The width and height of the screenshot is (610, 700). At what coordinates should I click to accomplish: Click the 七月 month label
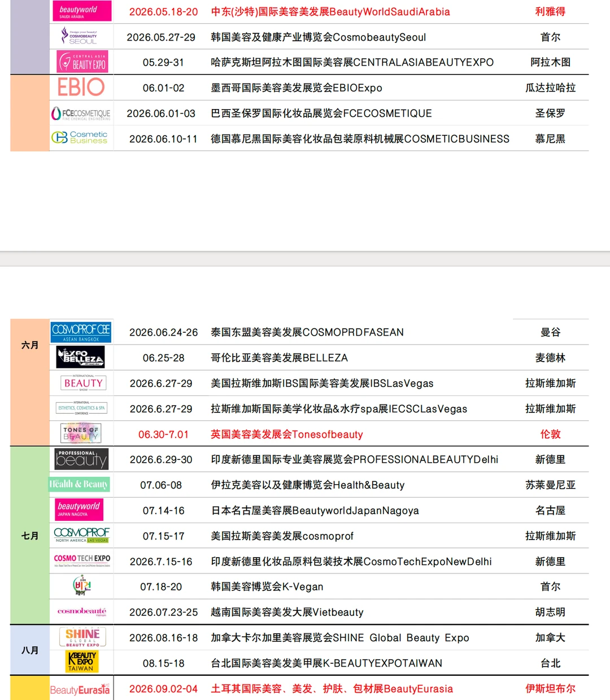(x=30, y=536)
